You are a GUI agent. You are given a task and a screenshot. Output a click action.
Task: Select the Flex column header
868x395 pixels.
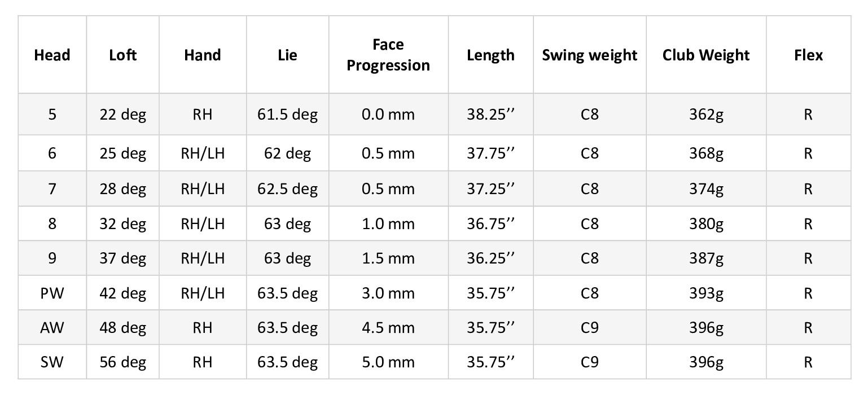coord(808,55)
